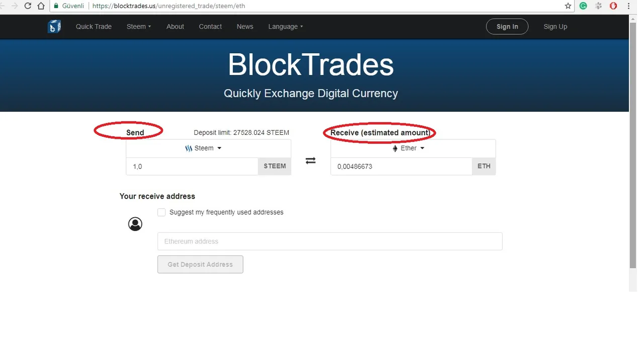Click Quickly Exchange Digital Currency subtitle
This screenshot has height=362, width=644.
tap(311, 94)
